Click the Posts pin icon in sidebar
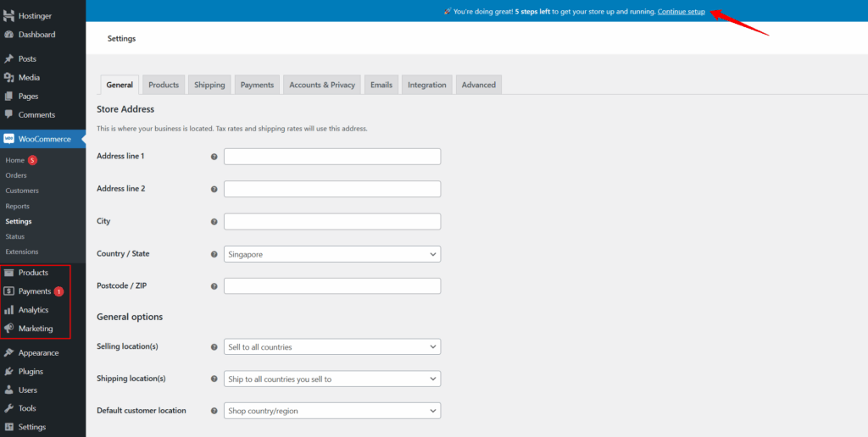 [x=8, y=59]
